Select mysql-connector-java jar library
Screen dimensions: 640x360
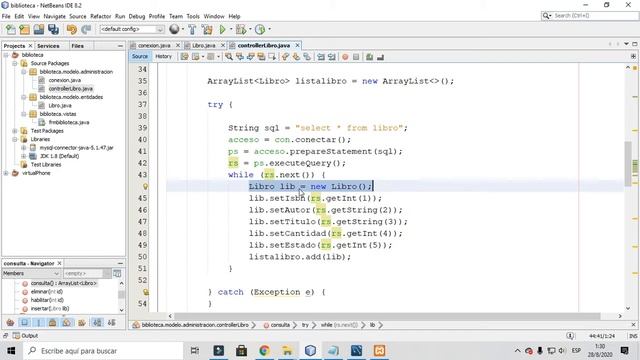coord(76,148)
